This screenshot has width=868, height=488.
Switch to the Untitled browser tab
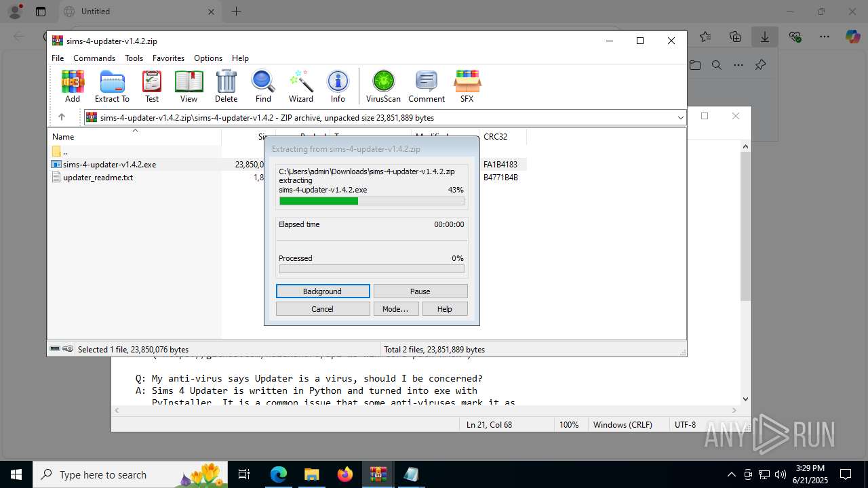pos(139,12)
